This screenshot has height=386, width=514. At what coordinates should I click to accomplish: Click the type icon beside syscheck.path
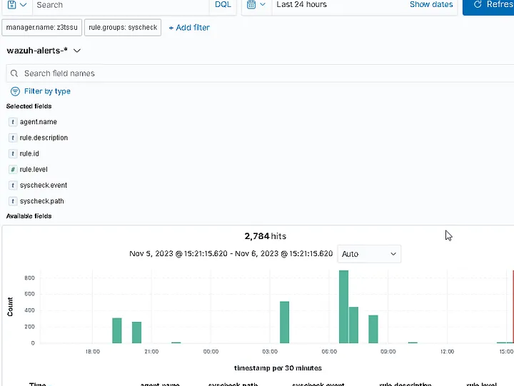[13, 201]
